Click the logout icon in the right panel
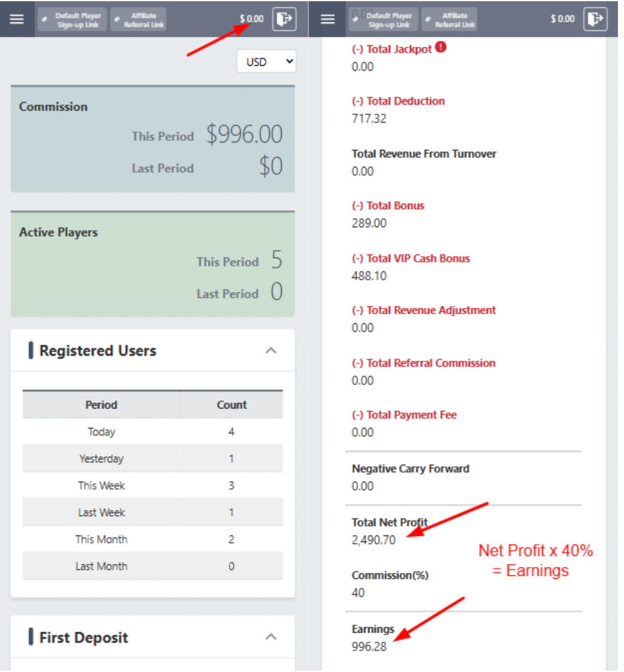 click(x=595, y=19)
